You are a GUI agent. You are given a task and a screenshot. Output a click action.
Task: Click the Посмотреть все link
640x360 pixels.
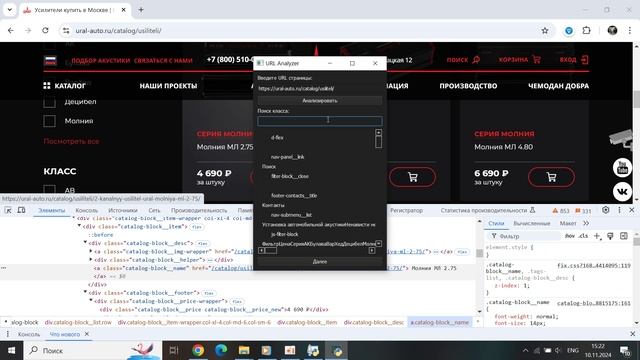tap(71, 141)
